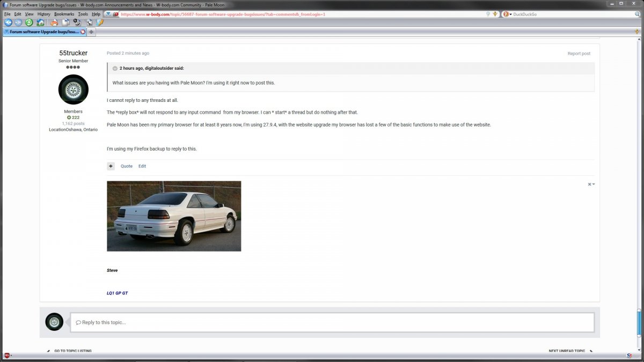This screenshot has height=362, width=644.
Task: Go back with the Back arrow button
Action: (8, 23)
